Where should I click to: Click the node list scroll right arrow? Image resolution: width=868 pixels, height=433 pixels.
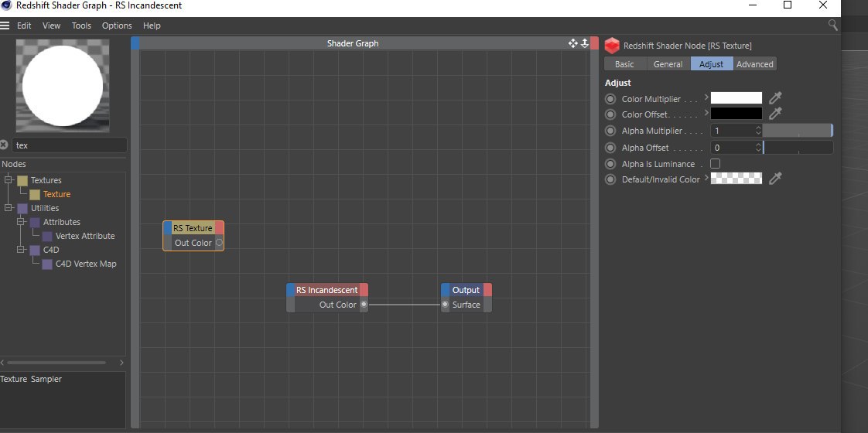coord(121,363)
